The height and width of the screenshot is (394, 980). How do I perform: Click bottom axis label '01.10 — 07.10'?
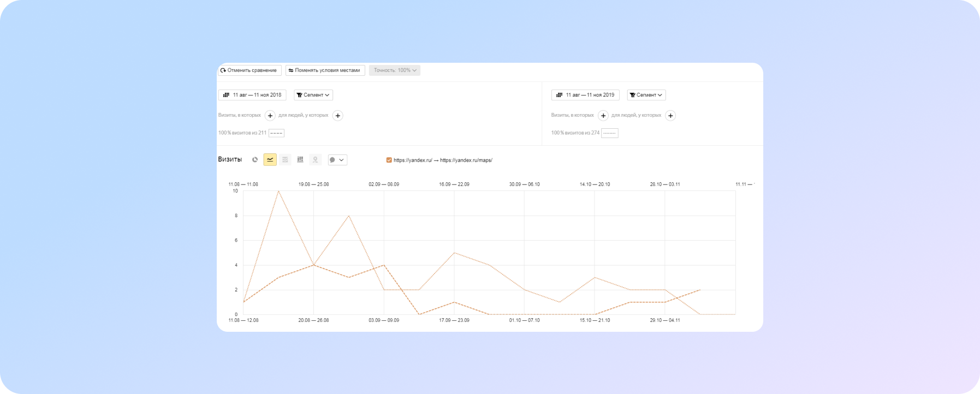(x=525, y=320)
